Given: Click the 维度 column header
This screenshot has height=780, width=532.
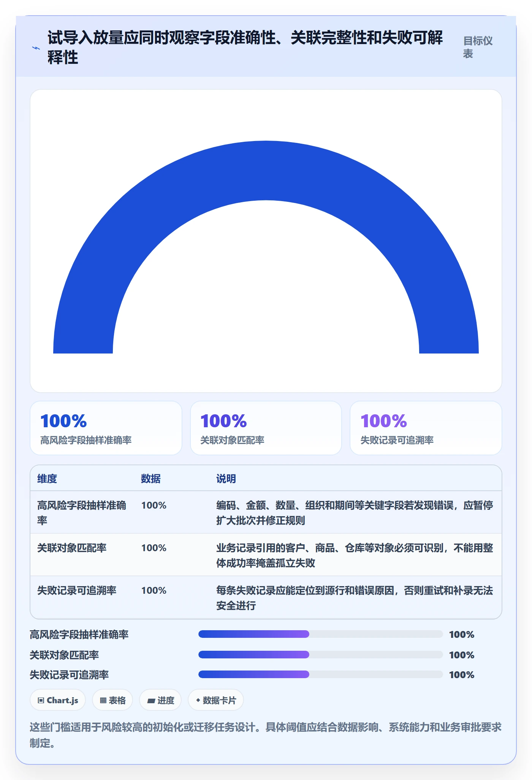Looking at the screenshot, I should click(x=47, y=479).
